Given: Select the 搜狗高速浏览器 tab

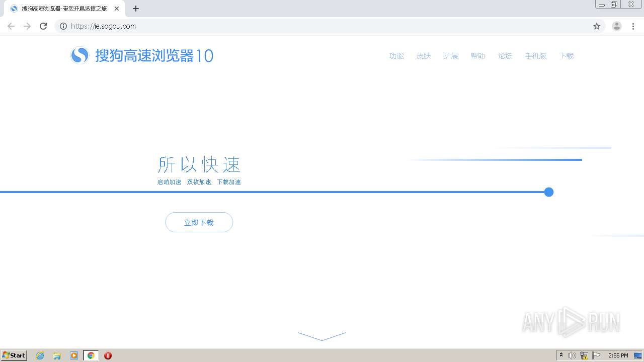Looking at the screenshot, I should point(64,9).
